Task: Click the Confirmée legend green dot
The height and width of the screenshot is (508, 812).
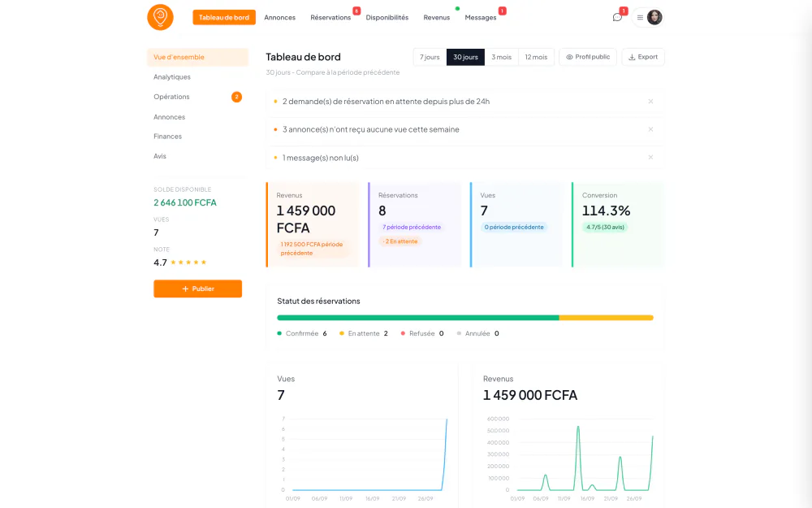Action: 279,333
